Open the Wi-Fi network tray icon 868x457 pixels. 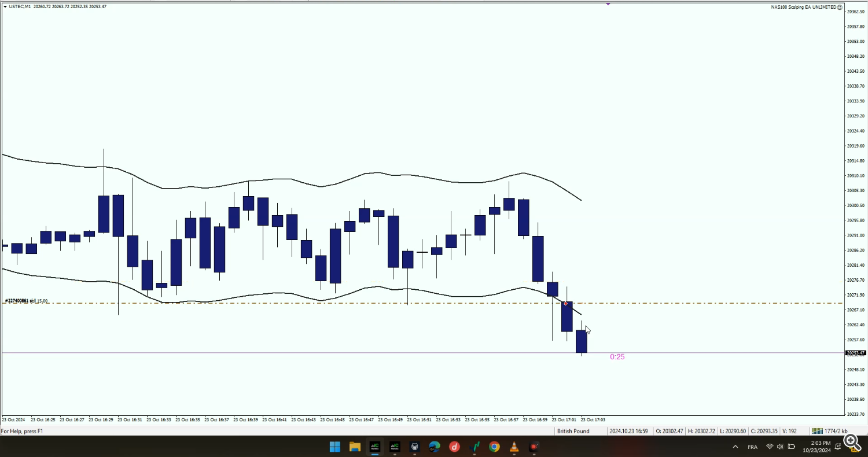(x=770, y=447)
